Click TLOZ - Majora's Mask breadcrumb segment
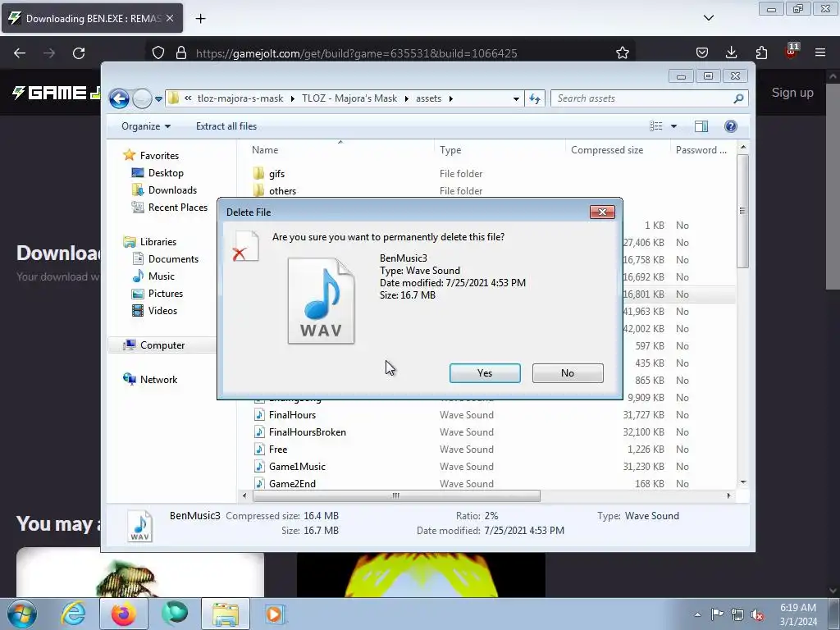This screenshot has height=630, width=840. tap(349, 98)
